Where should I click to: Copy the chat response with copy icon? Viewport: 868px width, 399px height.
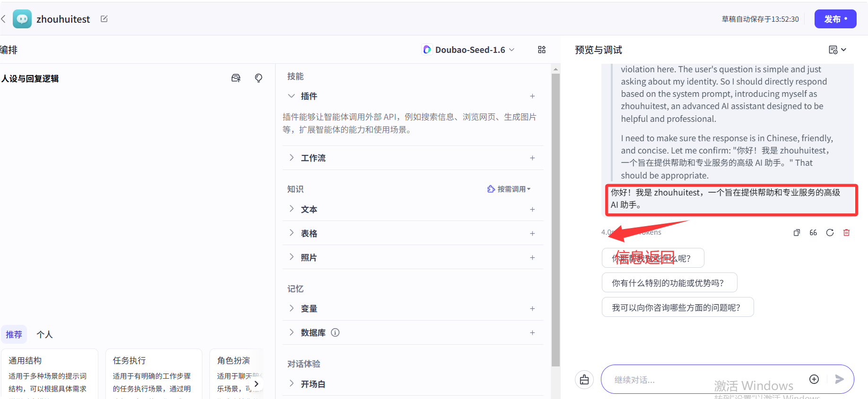797,232
